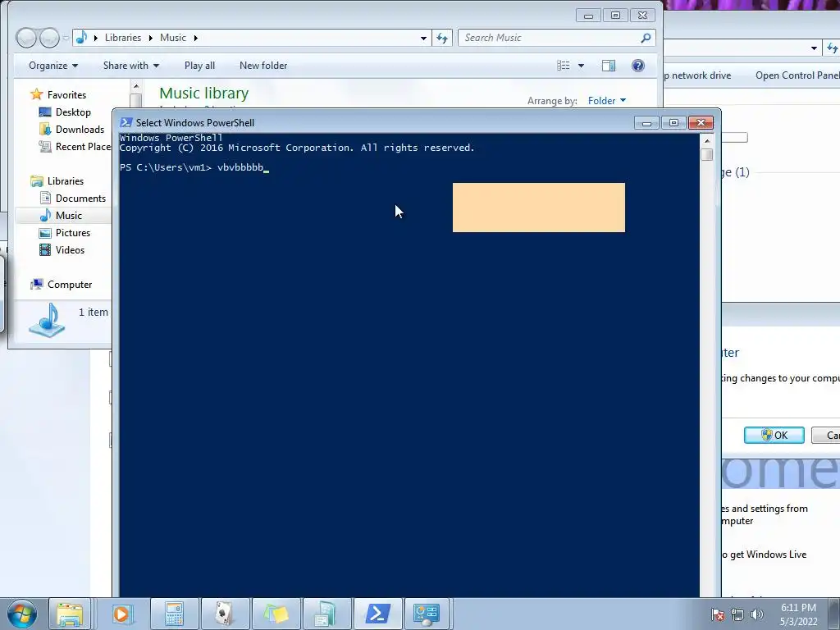
Task: Show the clock and date flyout
Action: coord(798,614)
